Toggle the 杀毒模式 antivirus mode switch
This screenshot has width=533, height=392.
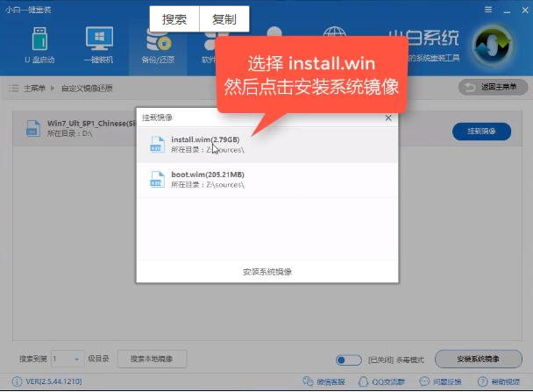coord(348,360)
